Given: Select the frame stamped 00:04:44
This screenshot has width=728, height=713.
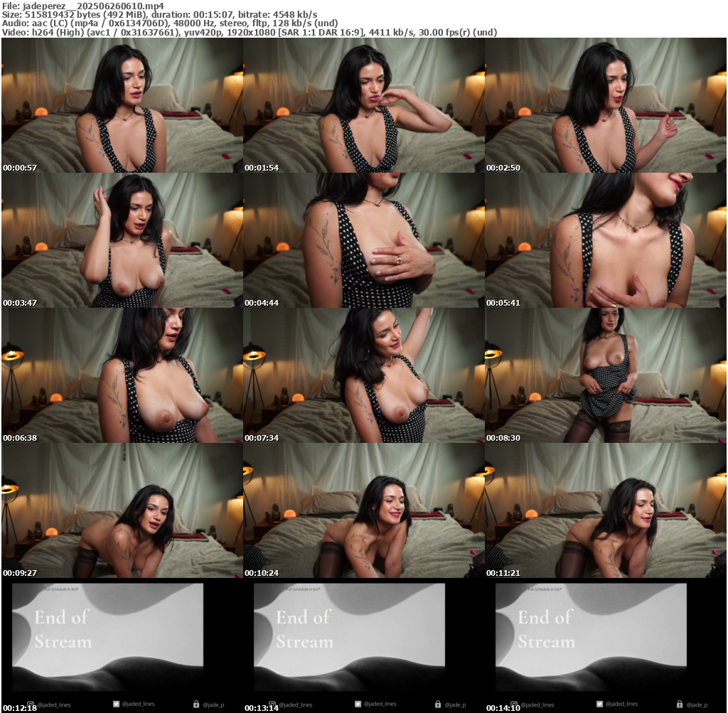Looking at the screenshot, I should coord(364,240).
